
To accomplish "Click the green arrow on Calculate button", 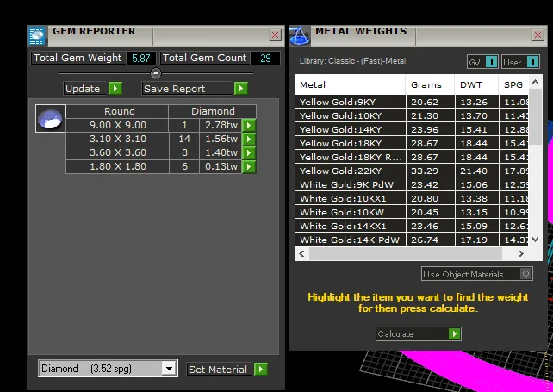I will 454,333.
